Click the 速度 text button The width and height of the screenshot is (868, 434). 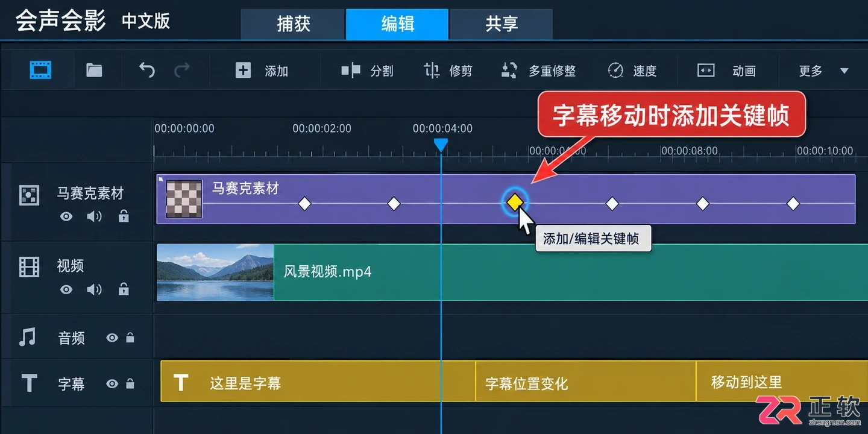(644, 71)
